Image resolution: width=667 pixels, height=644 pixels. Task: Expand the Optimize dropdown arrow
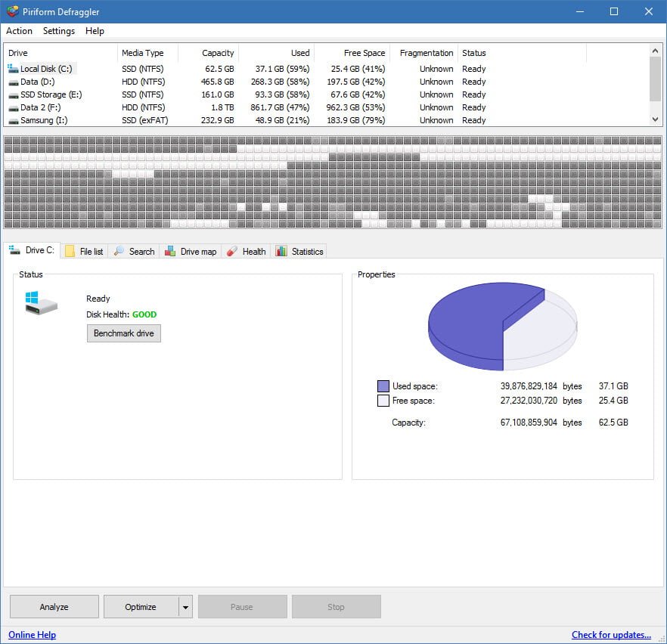185,607
